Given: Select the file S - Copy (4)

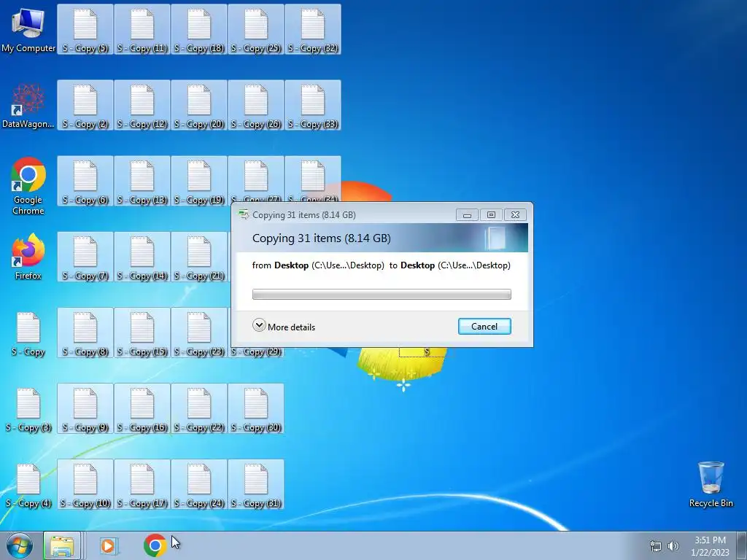Looking at the screenshot, I should pos(28,485).
